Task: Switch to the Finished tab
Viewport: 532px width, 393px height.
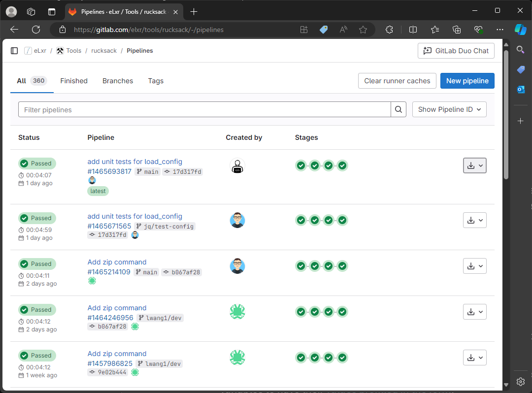Action: 74,81
